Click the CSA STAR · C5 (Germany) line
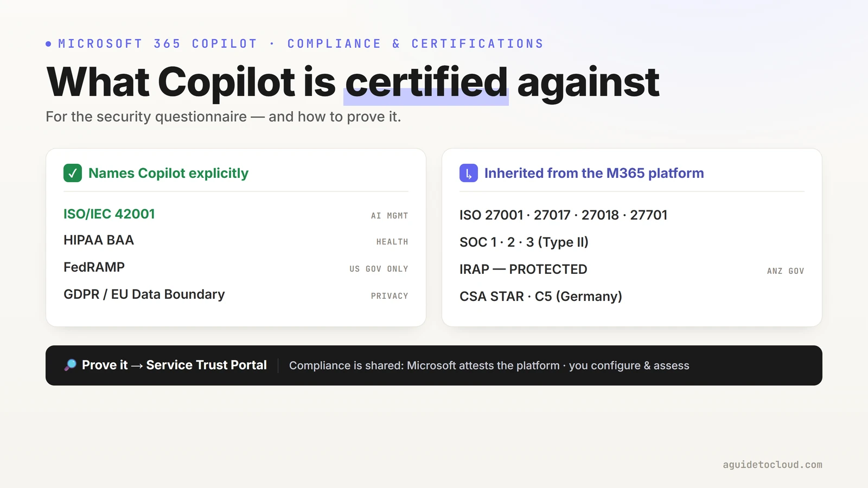868x488 pixels. click(541, 297)
